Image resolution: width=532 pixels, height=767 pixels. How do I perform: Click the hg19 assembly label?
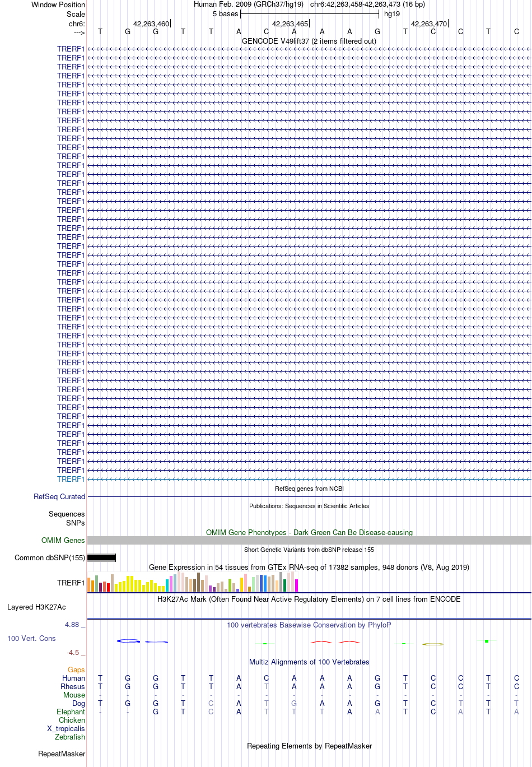pyautogui.click(x=392, y=14)
